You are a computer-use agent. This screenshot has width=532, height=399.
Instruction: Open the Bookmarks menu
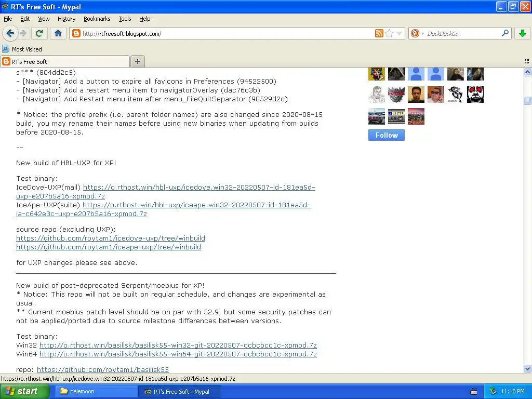coord(97,19)
